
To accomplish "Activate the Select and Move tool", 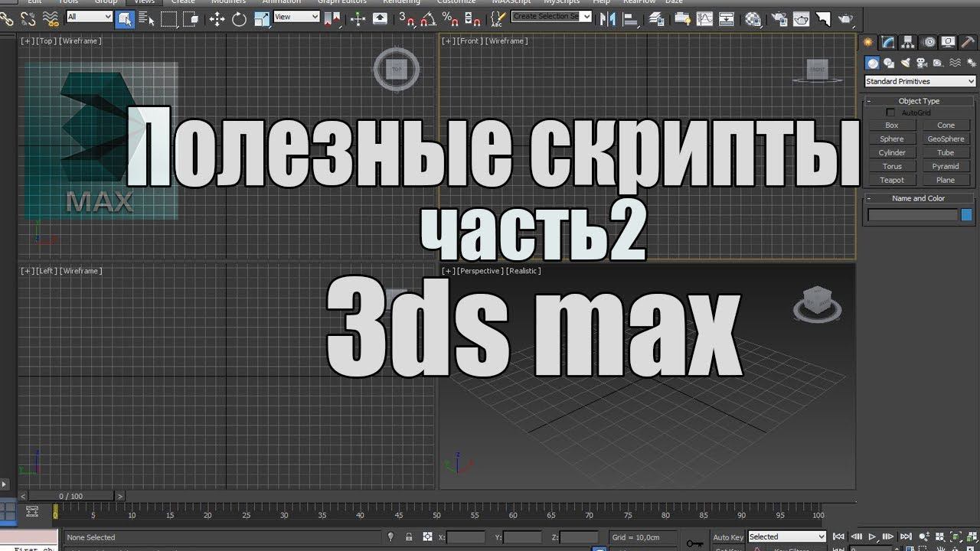I will 217,18.
